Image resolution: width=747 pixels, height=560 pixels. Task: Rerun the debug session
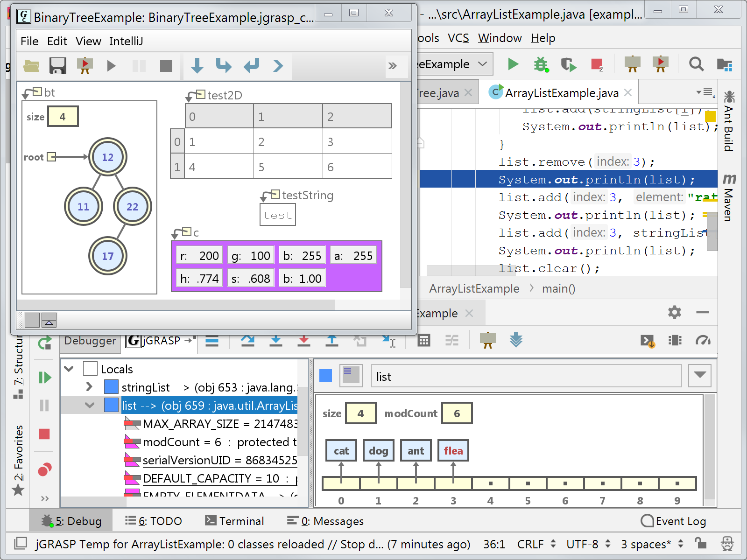point(44,344)
